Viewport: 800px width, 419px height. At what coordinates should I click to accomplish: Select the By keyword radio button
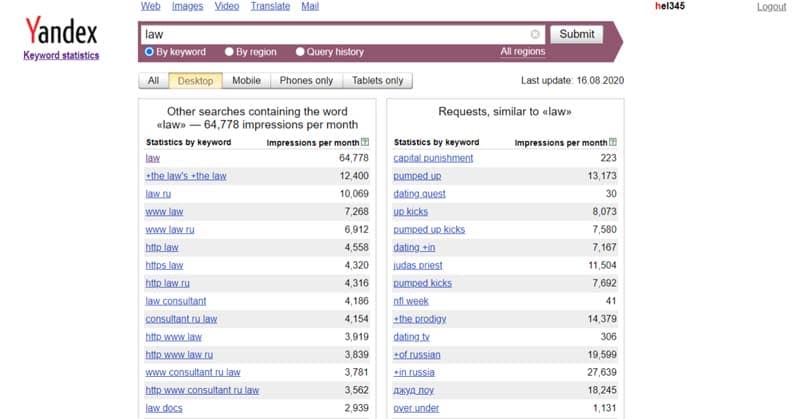(x=149, y=52)
